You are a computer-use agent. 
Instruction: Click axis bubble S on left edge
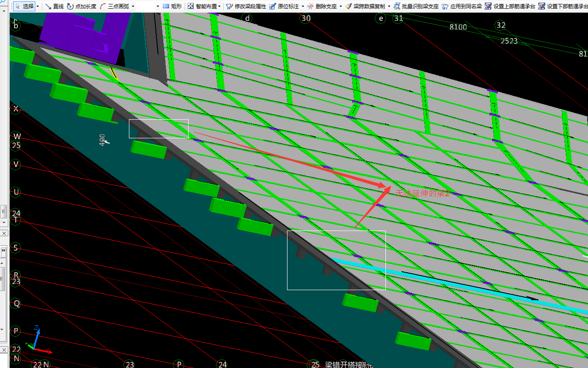[x=17, y=248]
